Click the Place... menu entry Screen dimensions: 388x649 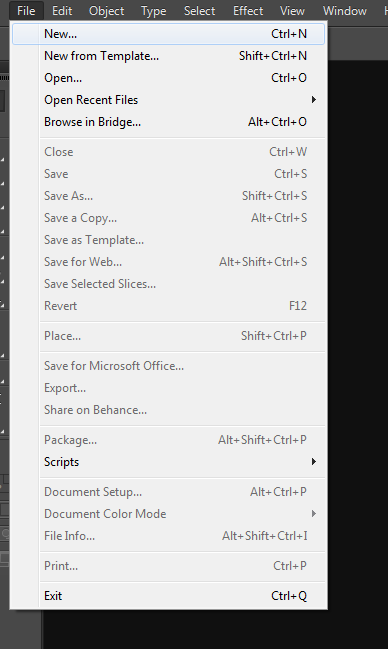click(168, 336)
